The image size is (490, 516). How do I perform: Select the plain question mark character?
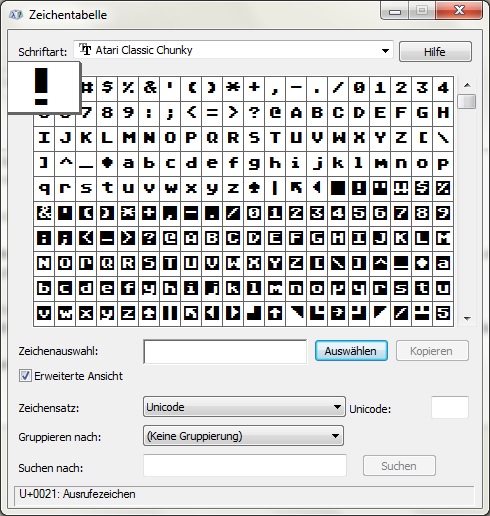254,113
